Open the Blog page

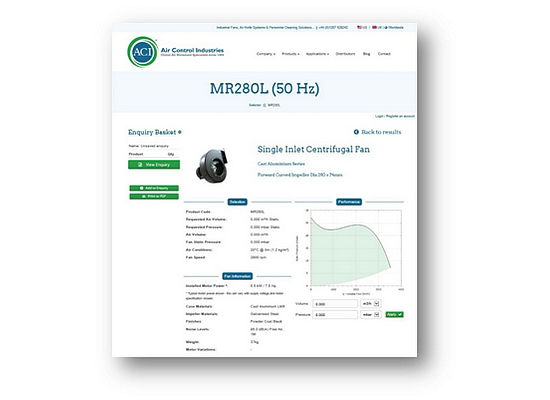click(x=366, y=54)
